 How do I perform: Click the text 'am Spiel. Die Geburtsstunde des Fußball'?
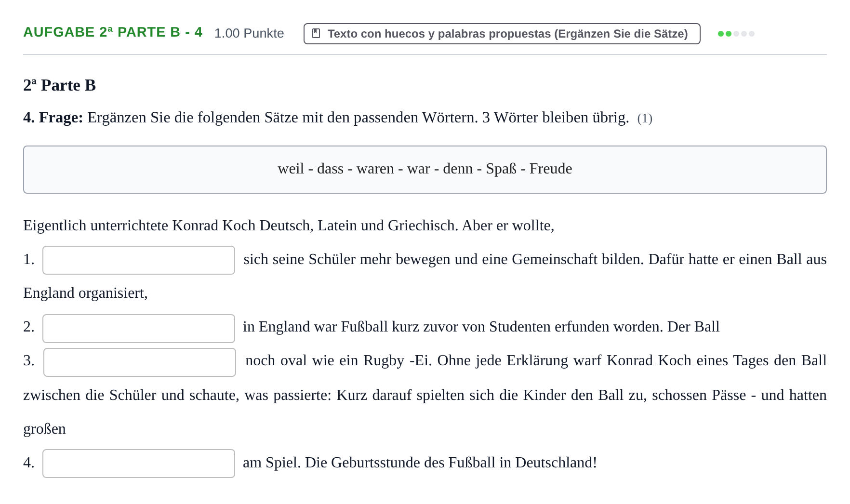point(369,463)
